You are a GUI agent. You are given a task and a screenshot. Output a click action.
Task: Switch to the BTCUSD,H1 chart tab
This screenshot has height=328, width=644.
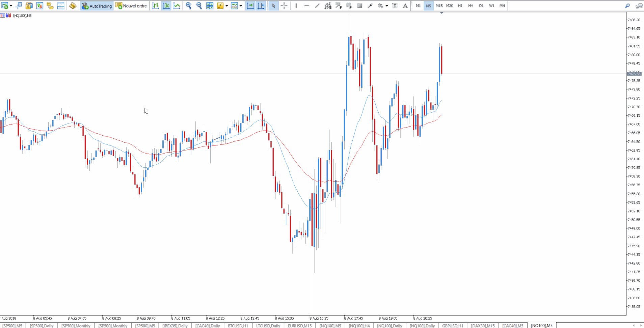[x=238, y=326]
